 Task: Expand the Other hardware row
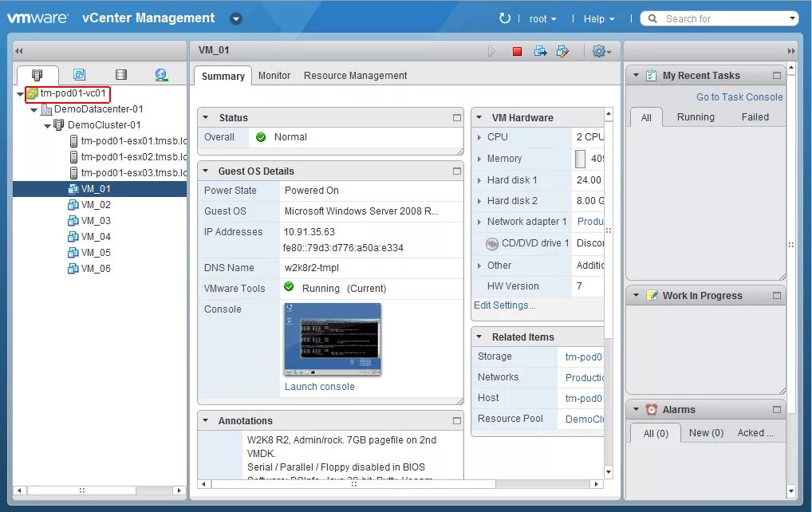(479, 266)
